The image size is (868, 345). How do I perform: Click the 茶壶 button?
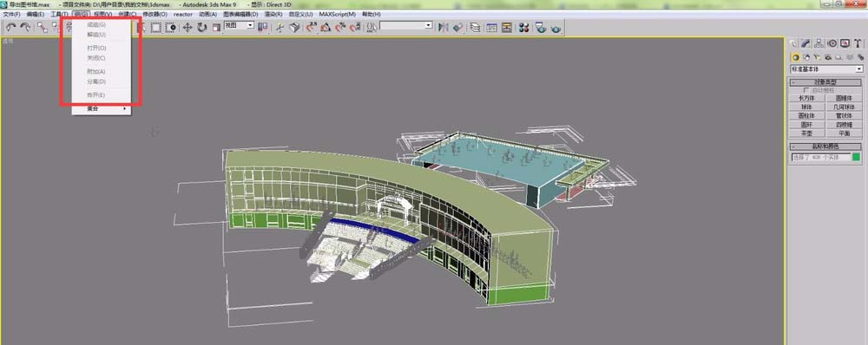coord(807,133)
